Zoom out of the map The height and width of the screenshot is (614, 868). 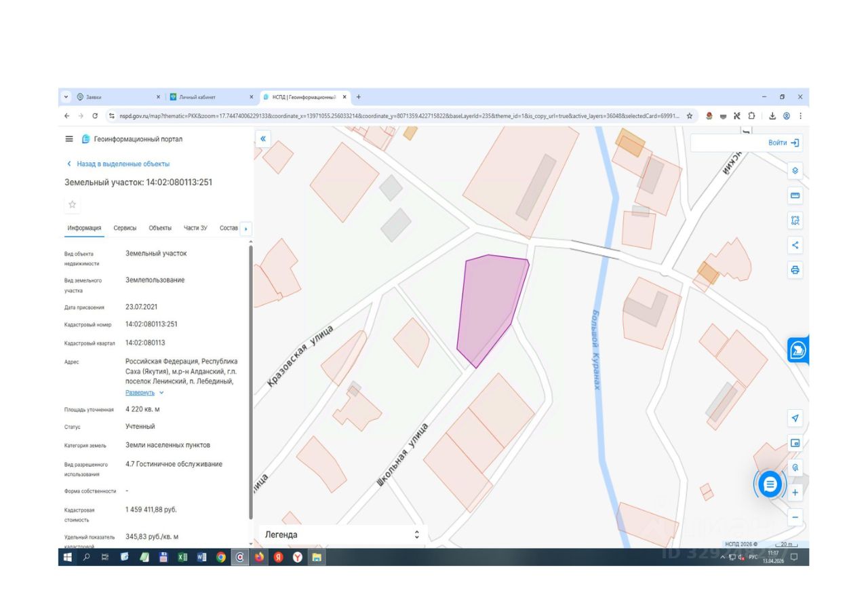[x=795, y=517]
